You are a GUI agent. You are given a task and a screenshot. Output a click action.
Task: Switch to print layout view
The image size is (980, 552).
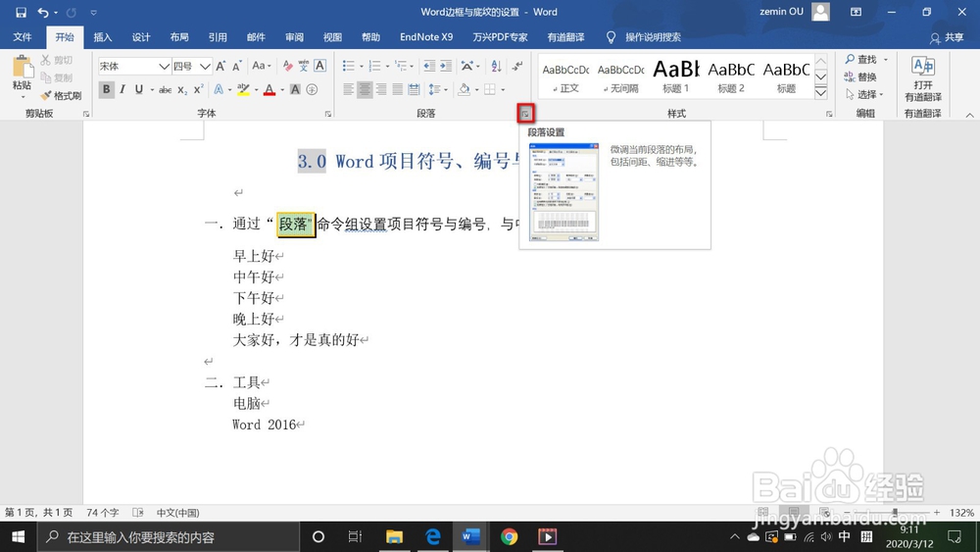pos(793,512)
